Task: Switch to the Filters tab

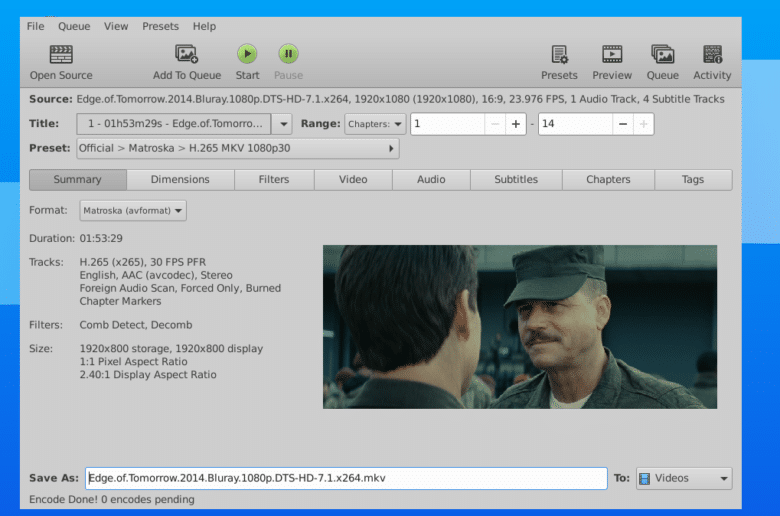Action: 274,180
